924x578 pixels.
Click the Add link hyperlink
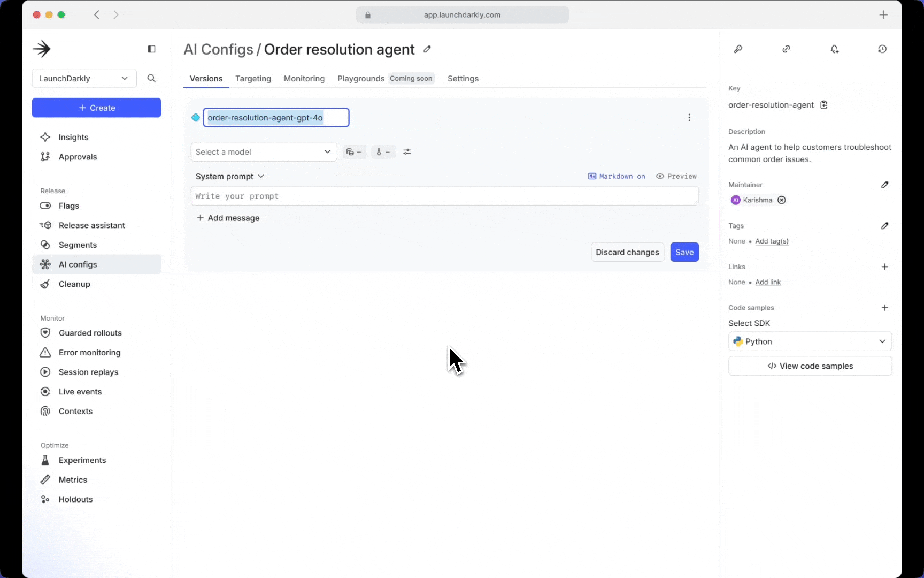click(768, 283)
